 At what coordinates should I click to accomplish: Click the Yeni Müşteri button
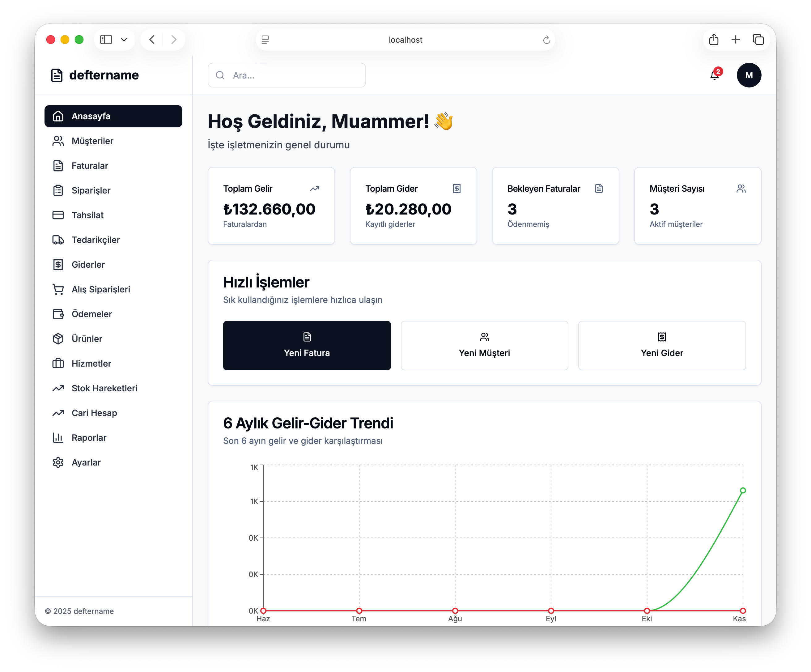[x=484, y=346]
